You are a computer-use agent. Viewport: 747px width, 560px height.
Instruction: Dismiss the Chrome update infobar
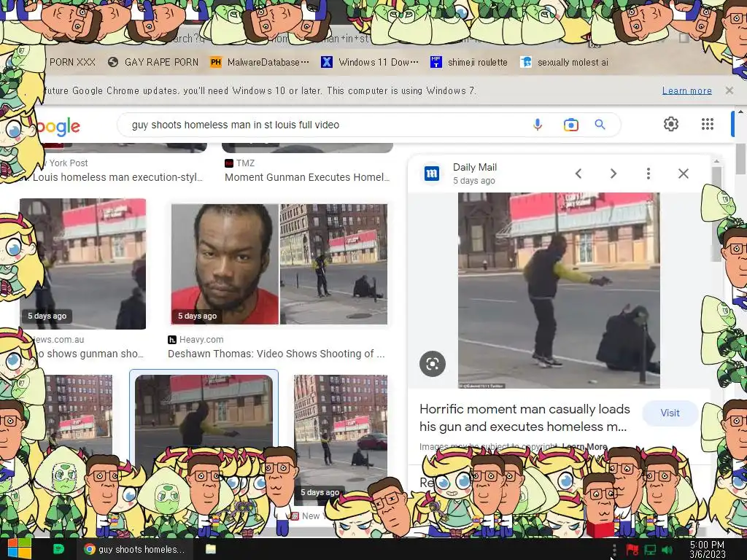click(x=729, y=90)
